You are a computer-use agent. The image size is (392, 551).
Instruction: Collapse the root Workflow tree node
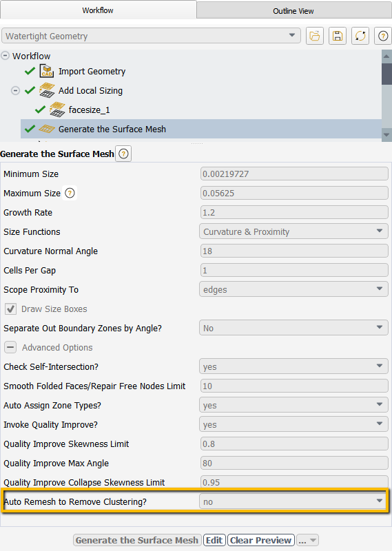click(x=5, y=56)
